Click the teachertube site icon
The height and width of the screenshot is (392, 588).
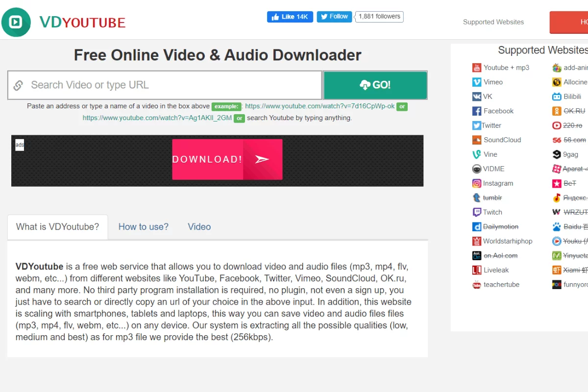click(477, 284)
